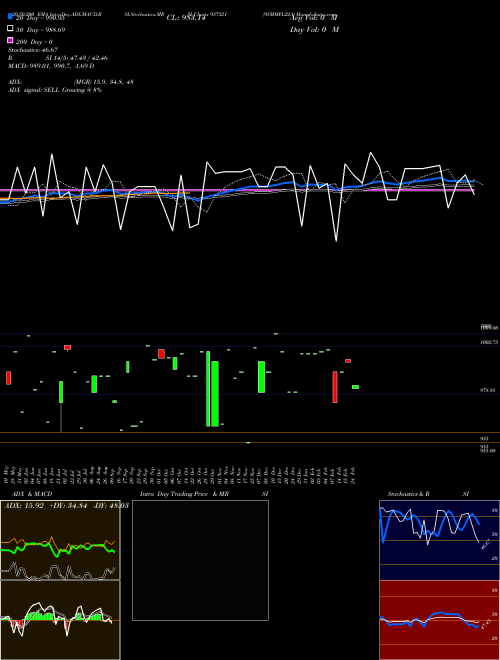This screenshot has height=660, width=500.
Task: Open the blue Stochastics chart panel
Action: point(439,540)
